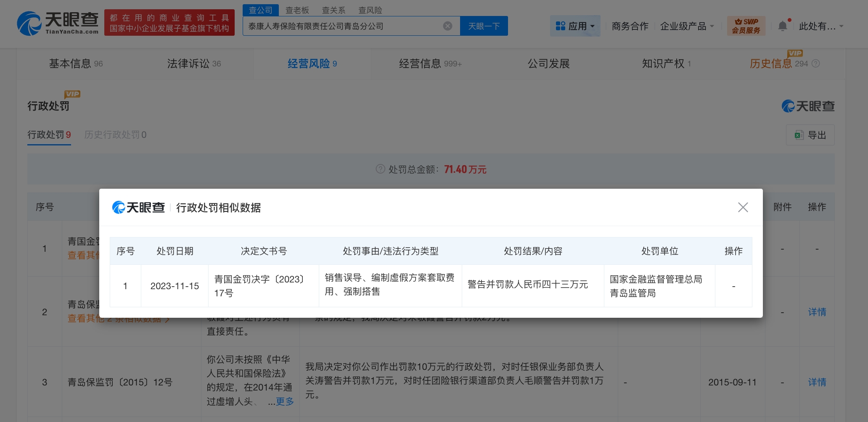Close the similar penalty data dialog
This screenshot has width=868, height=422.
[743, 207]
